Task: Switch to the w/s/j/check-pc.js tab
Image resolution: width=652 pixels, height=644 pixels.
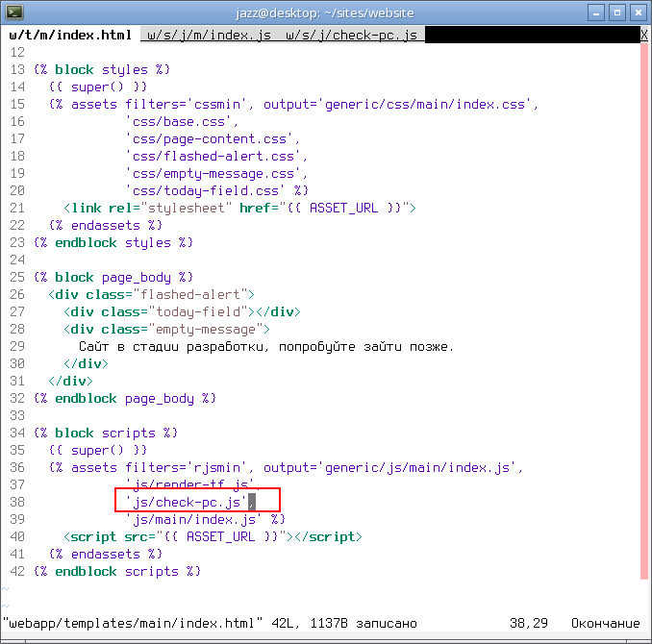Action: [x=351, y=35]
